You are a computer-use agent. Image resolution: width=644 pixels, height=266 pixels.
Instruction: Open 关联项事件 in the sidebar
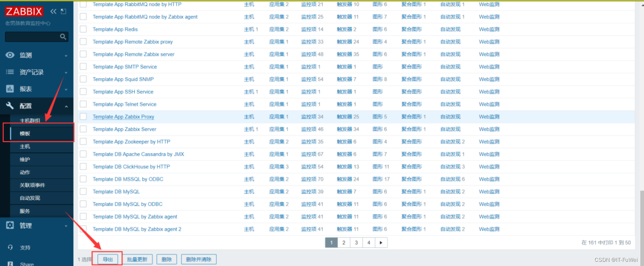point(32,185)
